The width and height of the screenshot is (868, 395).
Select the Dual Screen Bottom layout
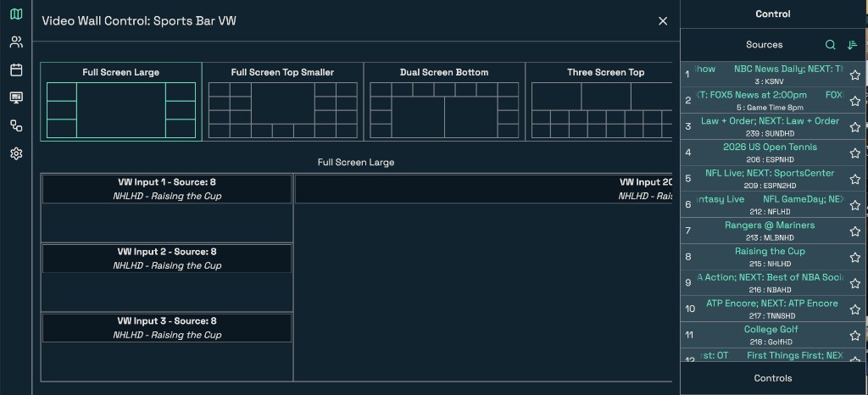click(x=444, y=102)
